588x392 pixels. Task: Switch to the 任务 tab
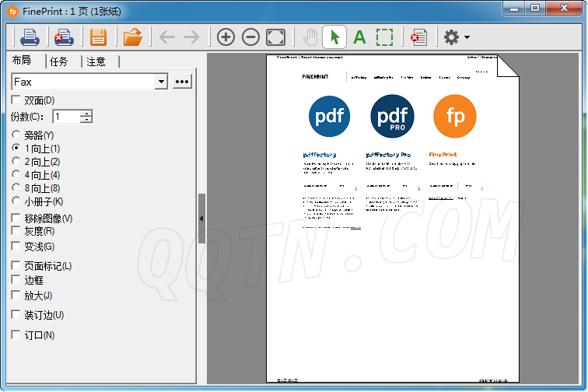coord(58,61)
